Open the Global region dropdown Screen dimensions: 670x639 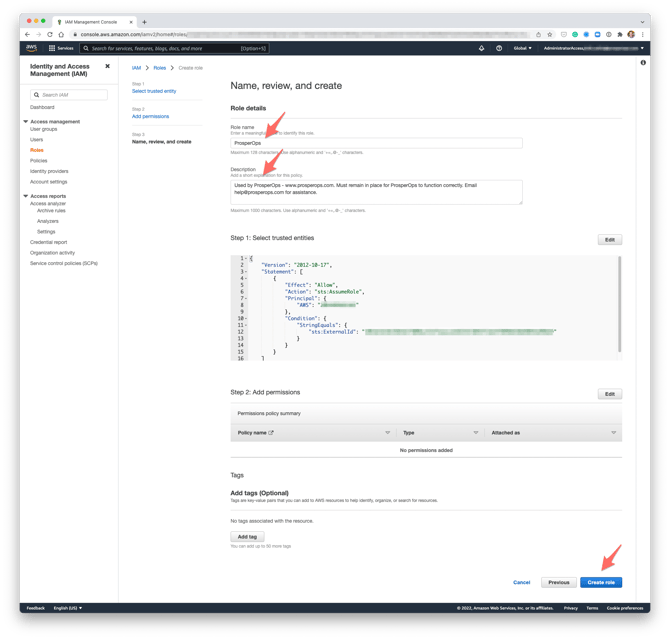pos(522,48)
